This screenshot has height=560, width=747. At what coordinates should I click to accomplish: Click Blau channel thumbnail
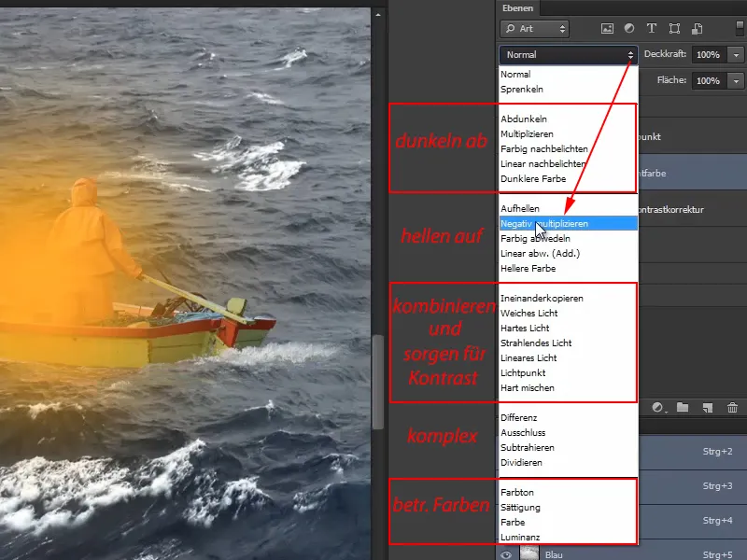click(x=529, y=553)
